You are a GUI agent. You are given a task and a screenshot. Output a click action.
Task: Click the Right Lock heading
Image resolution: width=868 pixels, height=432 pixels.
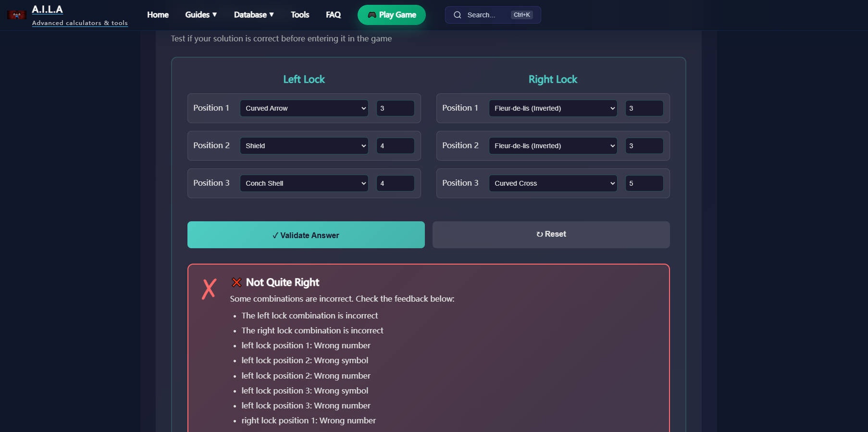click(553, 79)
